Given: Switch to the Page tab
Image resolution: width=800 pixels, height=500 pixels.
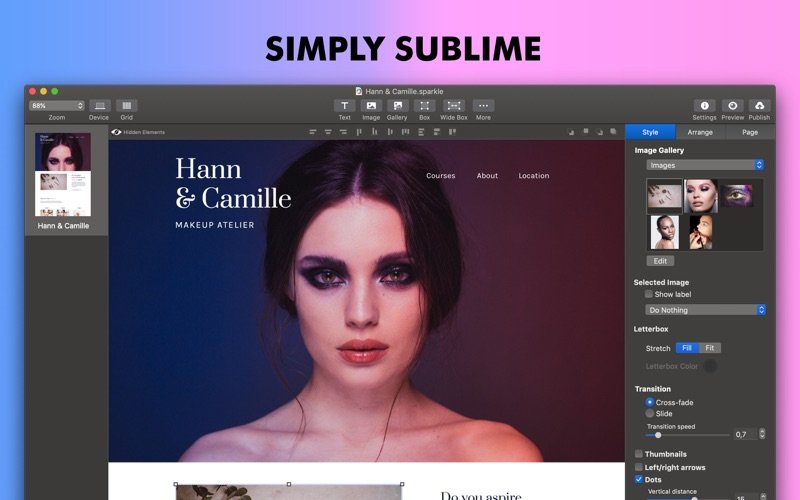Looking at the screenshot, I should 749,132.
